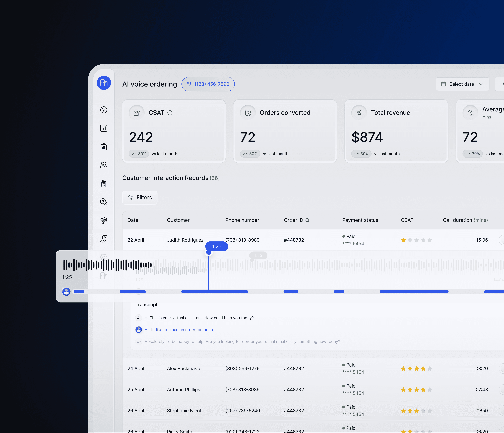Click phone number (267) 739-6240
The width and height of the screenshot is (504, 433).
(x=243, y=411)
